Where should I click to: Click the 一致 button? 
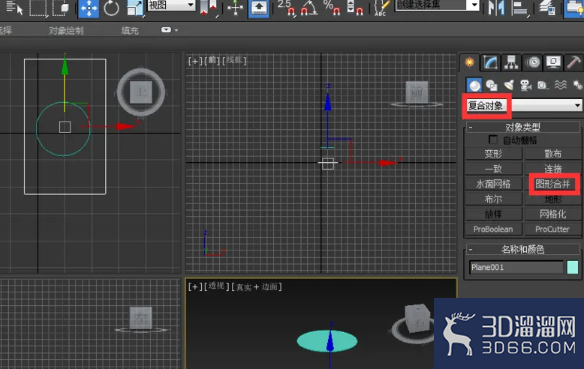coord(493,169)
